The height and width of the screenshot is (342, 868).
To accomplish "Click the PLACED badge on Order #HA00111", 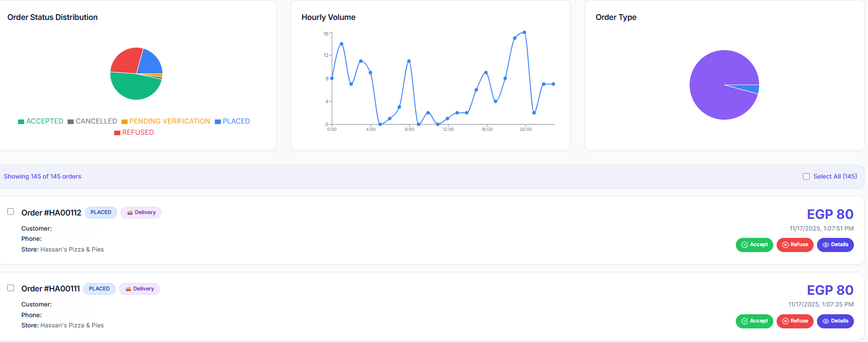I will pos(100,289).
